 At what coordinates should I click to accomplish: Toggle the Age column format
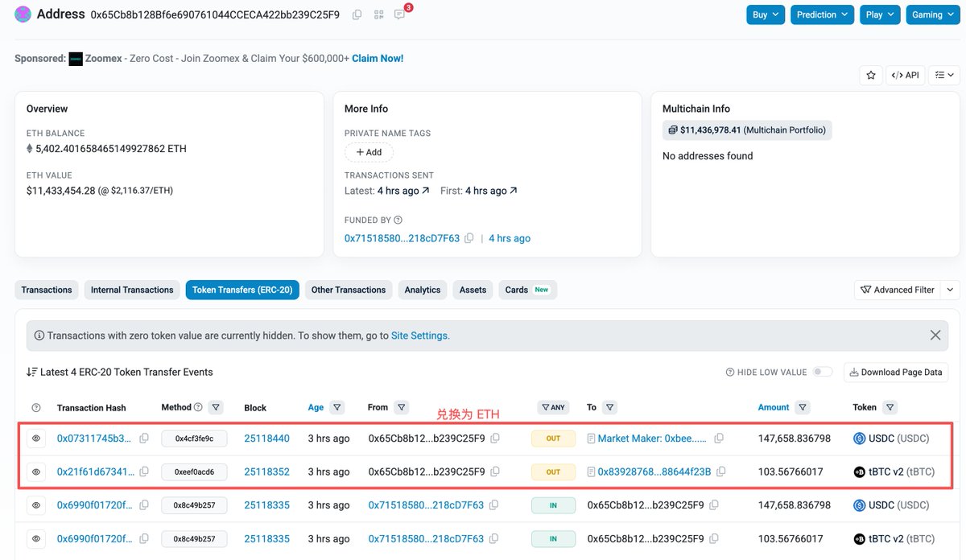click(316, 407)
